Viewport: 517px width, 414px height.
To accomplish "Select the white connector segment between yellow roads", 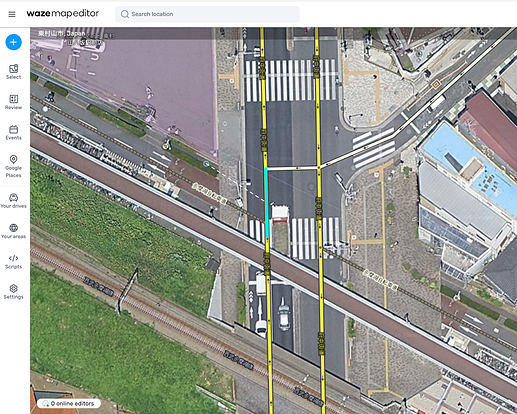I will coord(292,168).
